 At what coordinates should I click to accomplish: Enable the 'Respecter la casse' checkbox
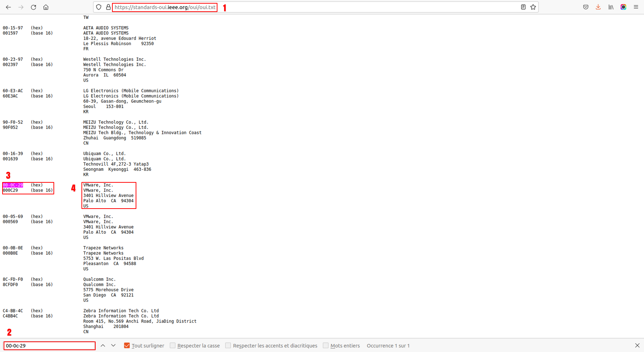pos(173,345)
